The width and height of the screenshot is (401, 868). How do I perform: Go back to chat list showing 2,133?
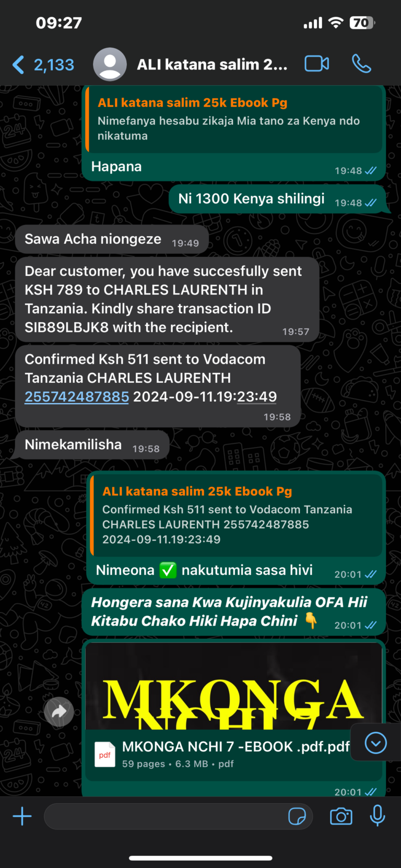[x=43, y=65]
